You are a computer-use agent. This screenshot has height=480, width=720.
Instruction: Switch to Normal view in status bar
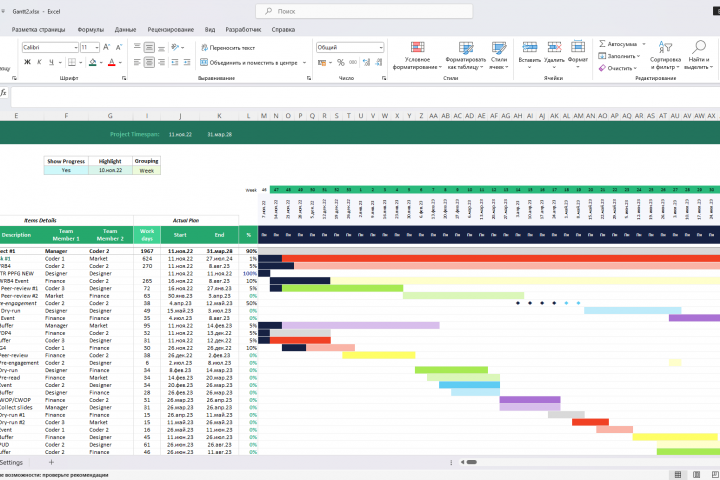(677, 474)
